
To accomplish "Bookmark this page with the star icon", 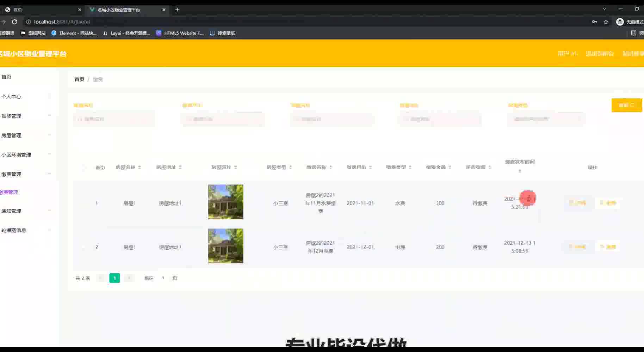I will click(x=606, y=22).
